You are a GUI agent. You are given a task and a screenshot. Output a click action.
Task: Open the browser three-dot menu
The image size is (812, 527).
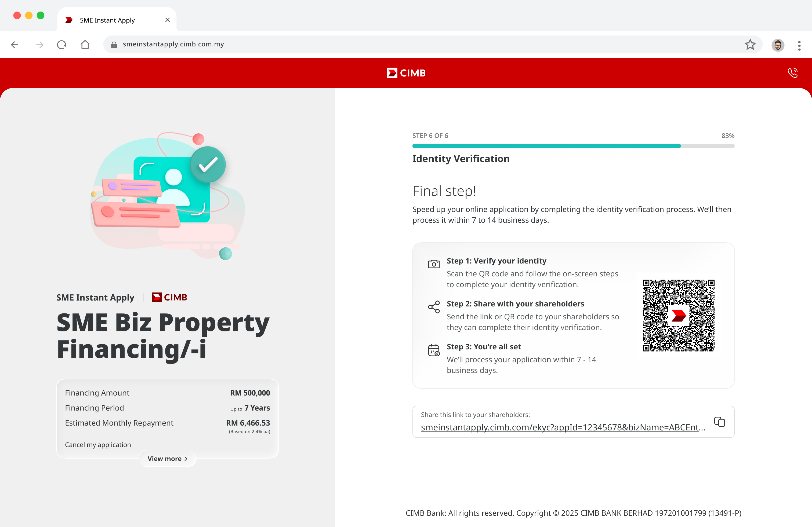pos(799,45)
